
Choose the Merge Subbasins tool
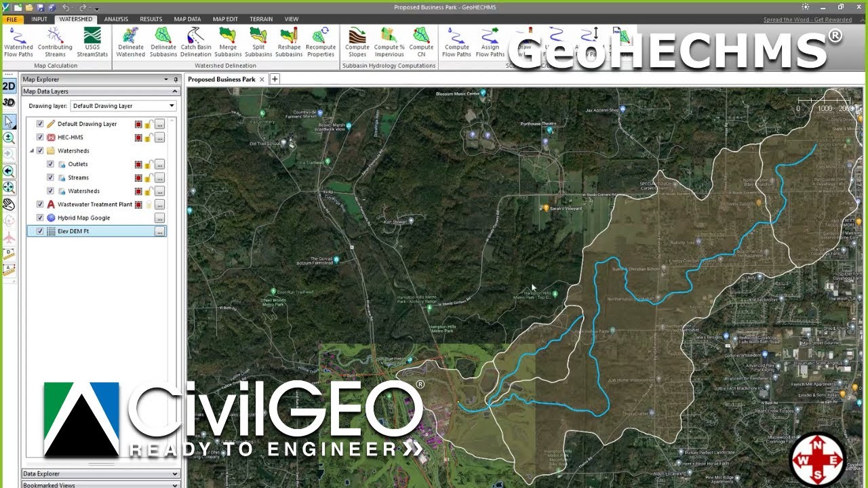coord(228,42)
